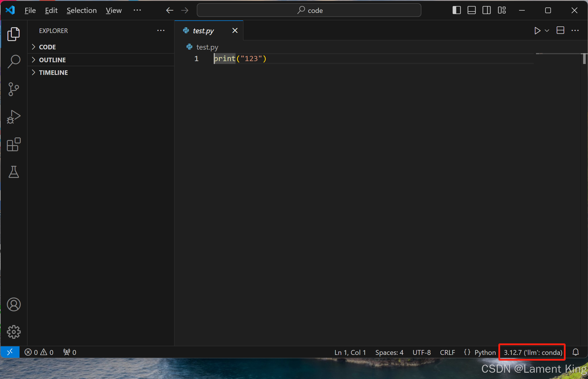Open the Search view in activity bar

point(14,61)
